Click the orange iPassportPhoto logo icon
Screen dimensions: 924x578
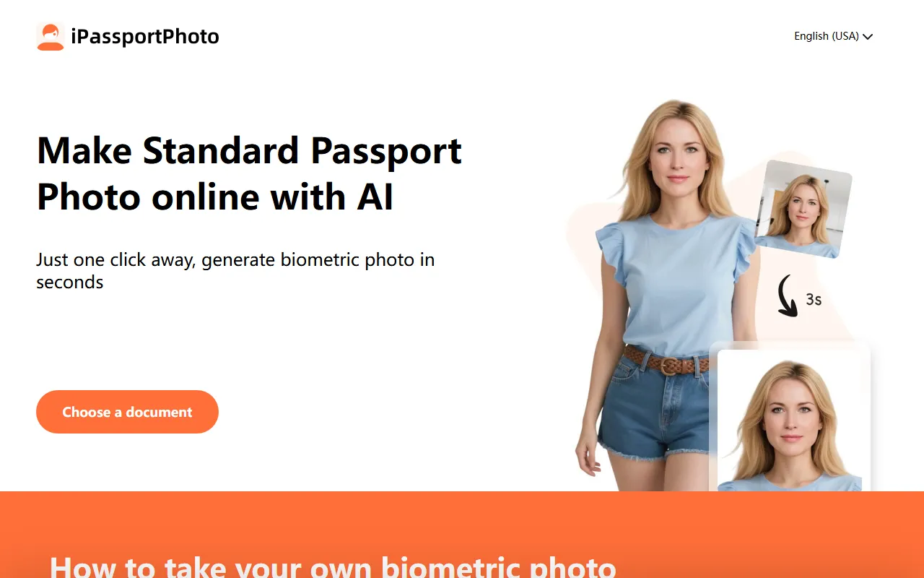tap(51, 36)
